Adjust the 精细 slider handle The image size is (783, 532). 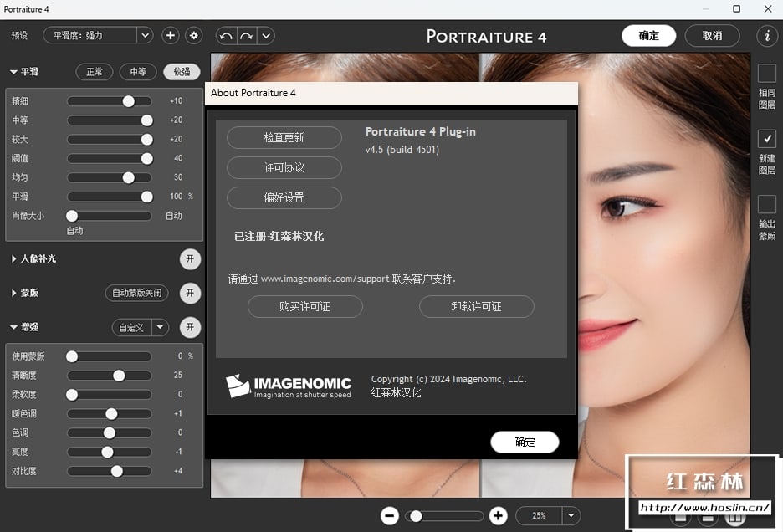(128, 101)
